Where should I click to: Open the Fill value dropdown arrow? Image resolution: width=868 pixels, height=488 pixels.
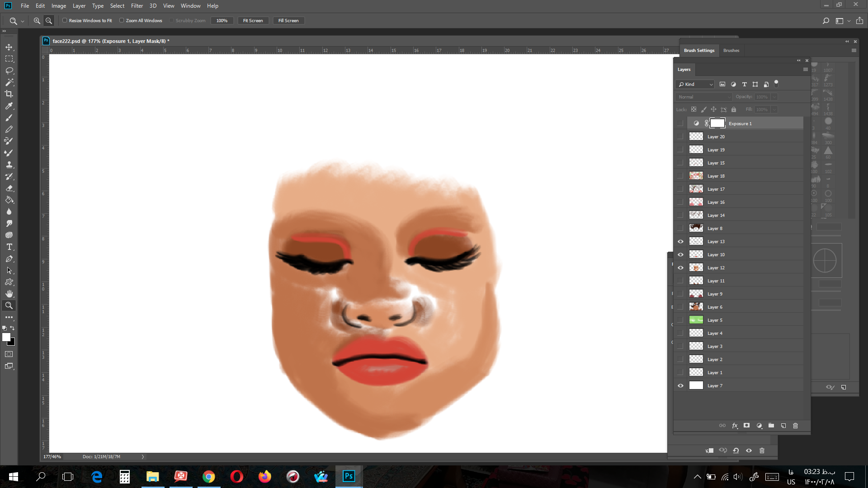[774, 110]
